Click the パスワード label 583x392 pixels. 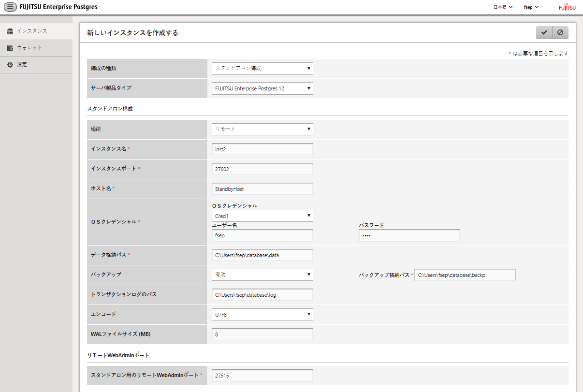coord(371,225)
